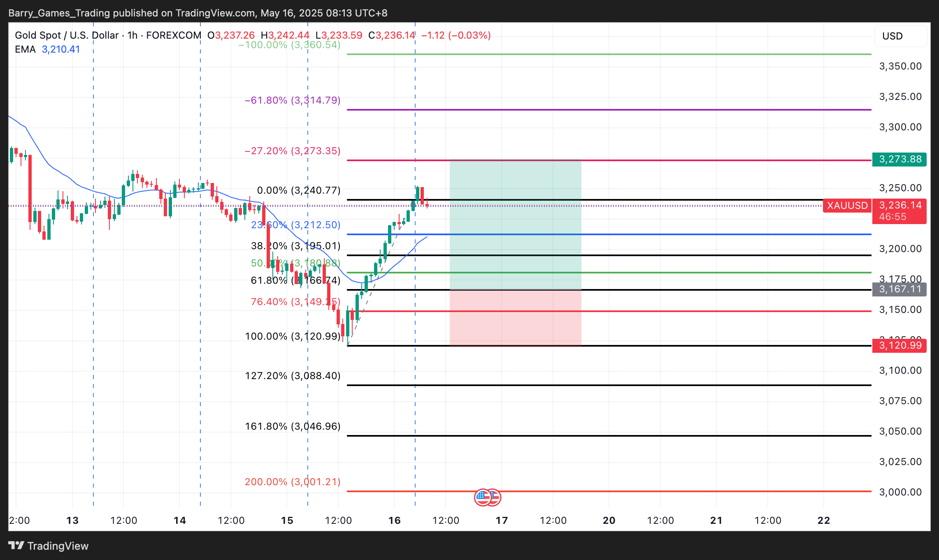Click the red 3,120.99 stop price label
The image size is (939, 560).
click(899, 345)
